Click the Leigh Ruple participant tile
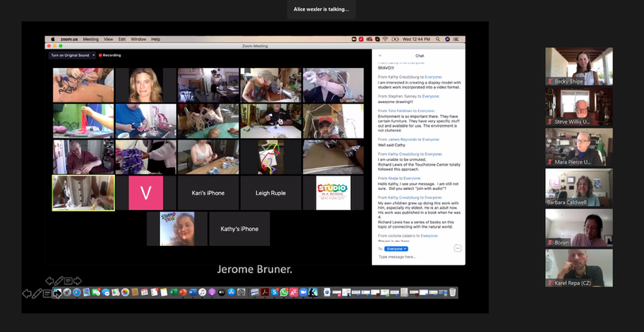 [x=271, y=193]
